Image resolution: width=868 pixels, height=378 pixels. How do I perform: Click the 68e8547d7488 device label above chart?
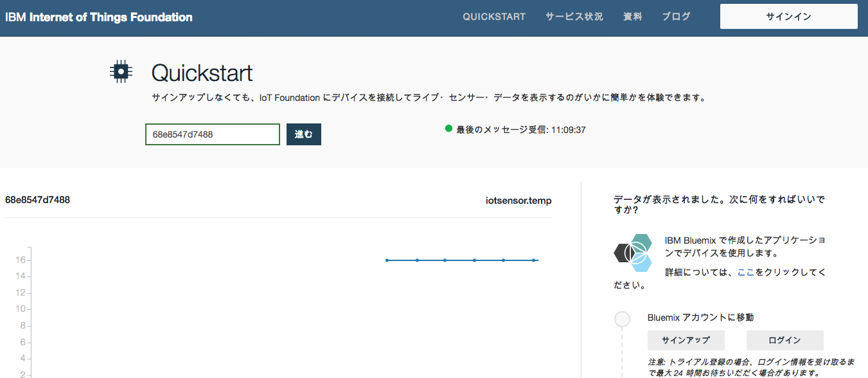(x=39, y=200)
